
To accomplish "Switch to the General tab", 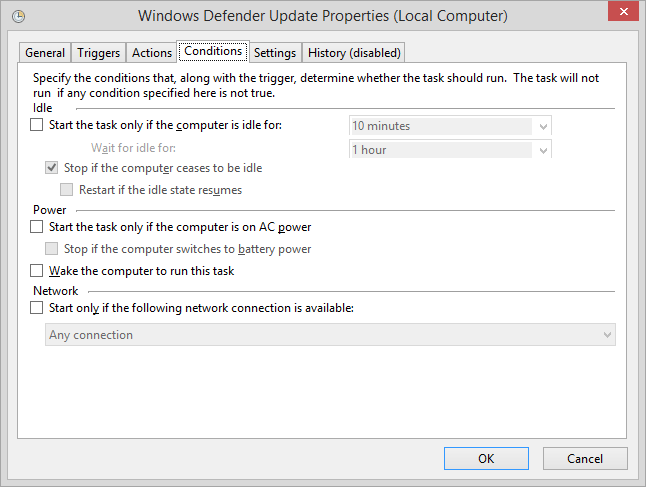I will pos(45,53).
